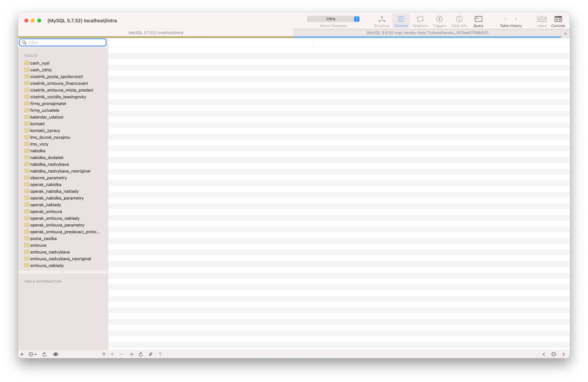Screen dimensions: 588x382
Task: Toggle quick table preview with eye icon
Action: [x=56, y=354]
